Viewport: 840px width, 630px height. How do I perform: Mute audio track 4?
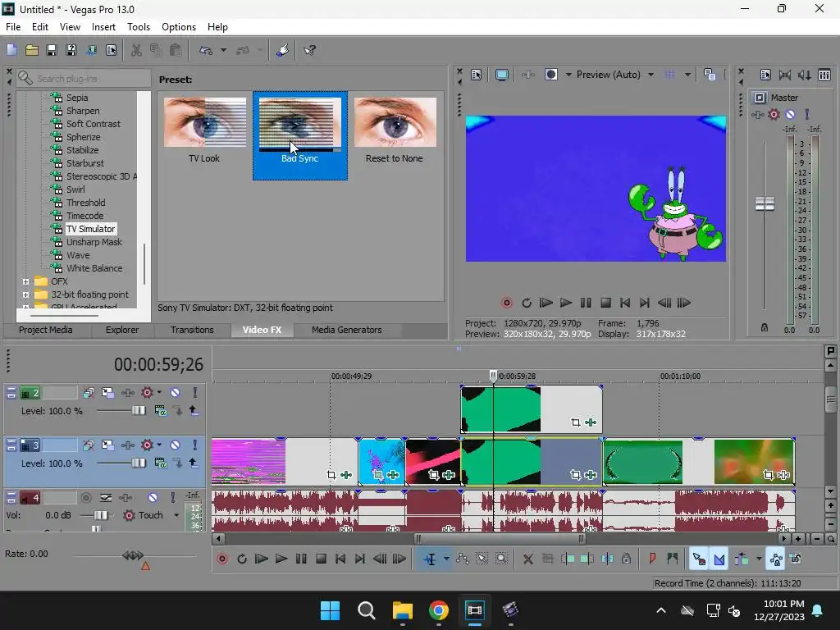tap(153, 498)
